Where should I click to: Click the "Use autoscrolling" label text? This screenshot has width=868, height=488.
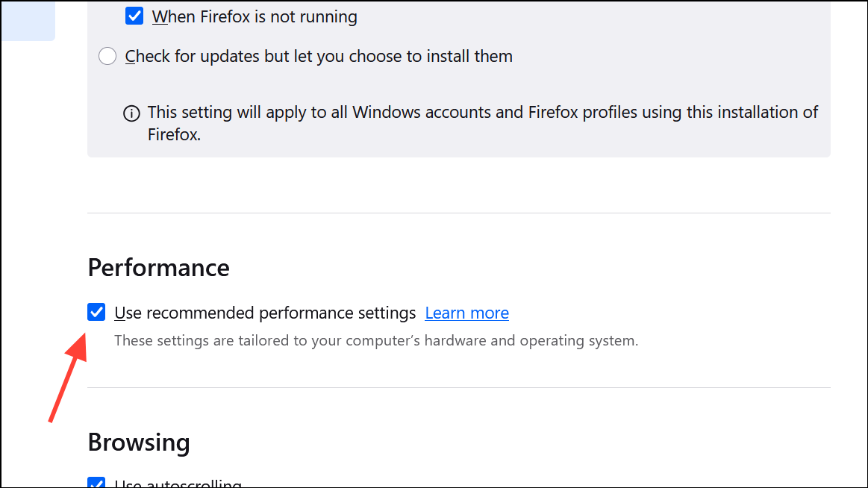(178, 484)
